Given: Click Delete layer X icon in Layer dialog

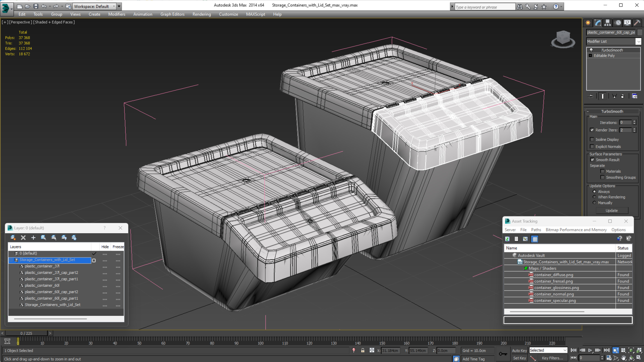Looking at the screenshot, I should tap(23, 237).
